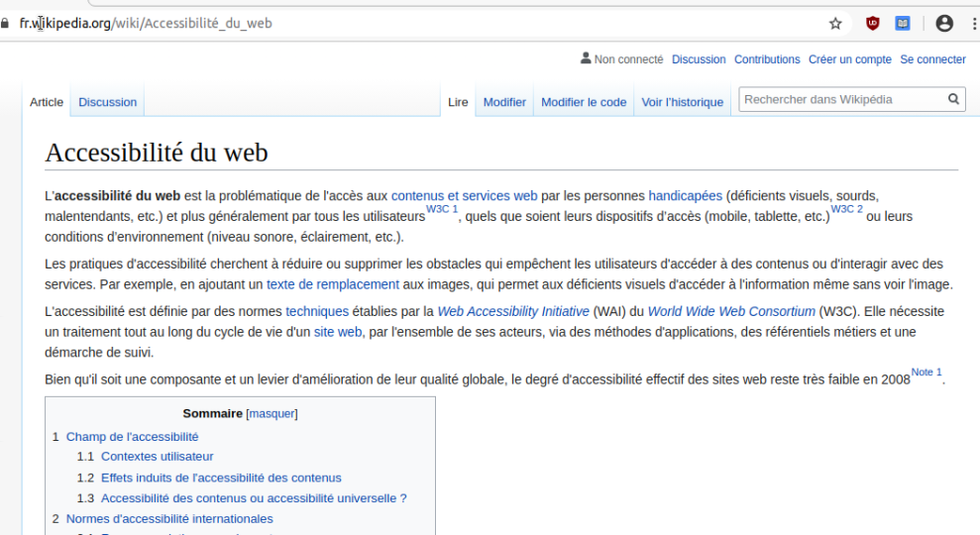The width and height of the screenshot is (980, 535).
Task: Click the Sommaire heading text
Action: pyautogui.click(x=212, y=414)
